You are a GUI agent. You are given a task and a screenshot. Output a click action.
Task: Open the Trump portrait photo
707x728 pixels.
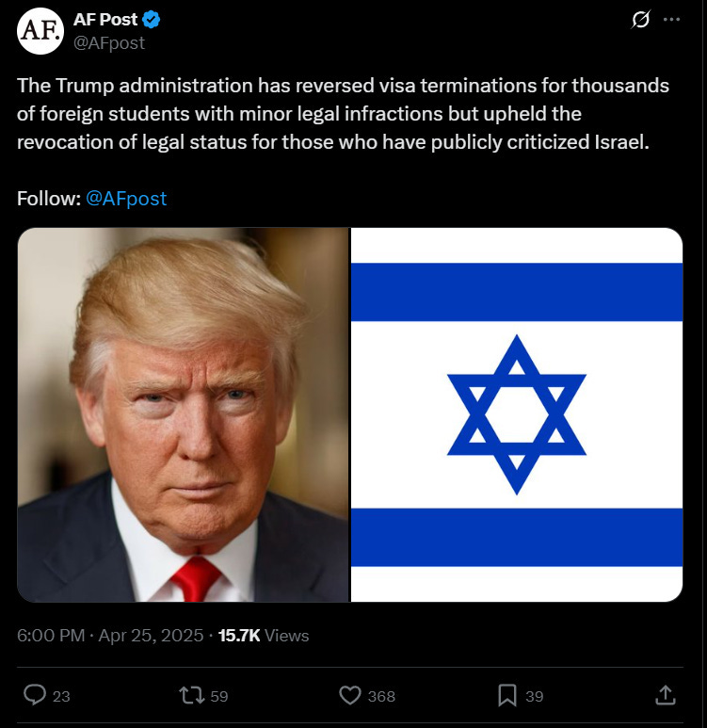pyautogui.click(x=183, y=414)
